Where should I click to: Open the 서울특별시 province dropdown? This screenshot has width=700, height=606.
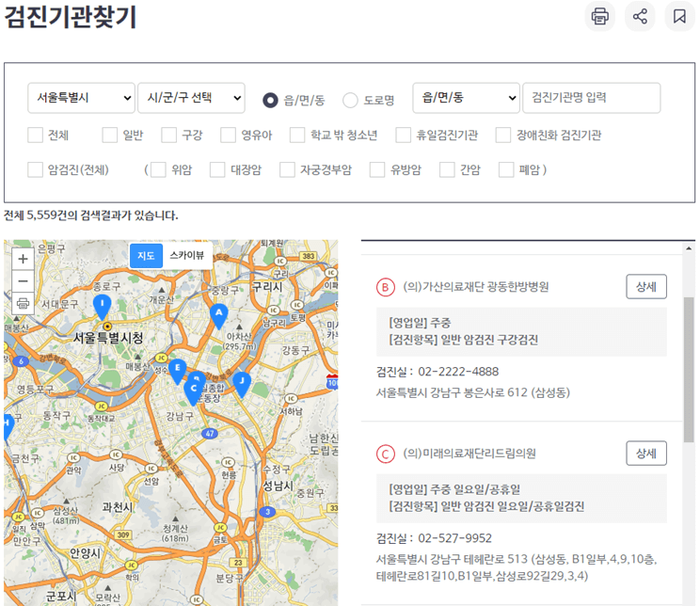click(x=81, y=98)
